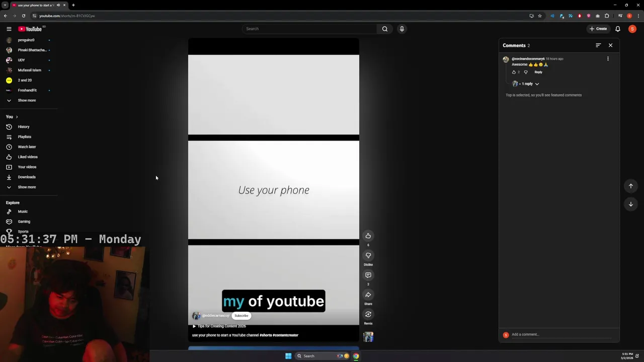Dislike the Awesome comment
The image size is (644, 362).
coord(526,72)
